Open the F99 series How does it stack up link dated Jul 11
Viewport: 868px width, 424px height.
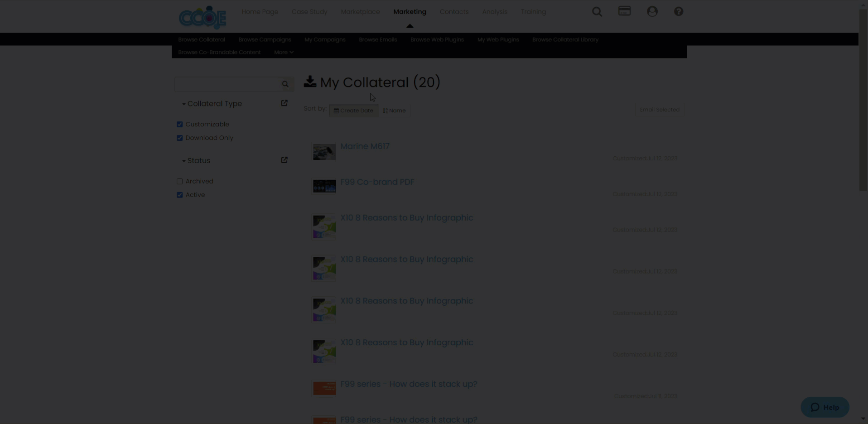coord(409,384)
